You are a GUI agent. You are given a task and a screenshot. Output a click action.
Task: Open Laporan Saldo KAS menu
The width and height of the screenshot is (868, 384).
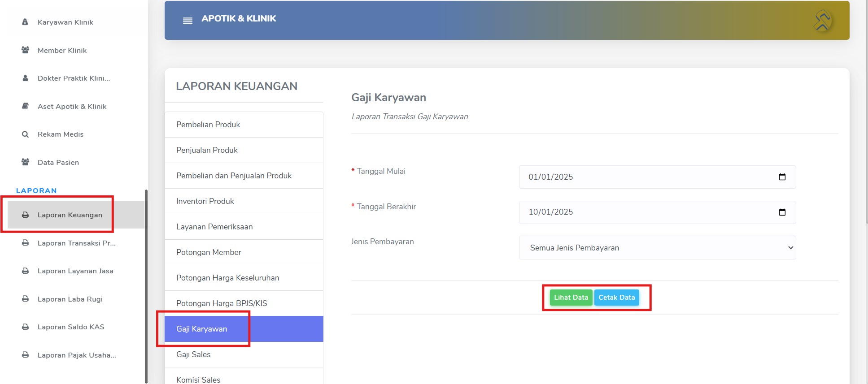click(71, 327)
